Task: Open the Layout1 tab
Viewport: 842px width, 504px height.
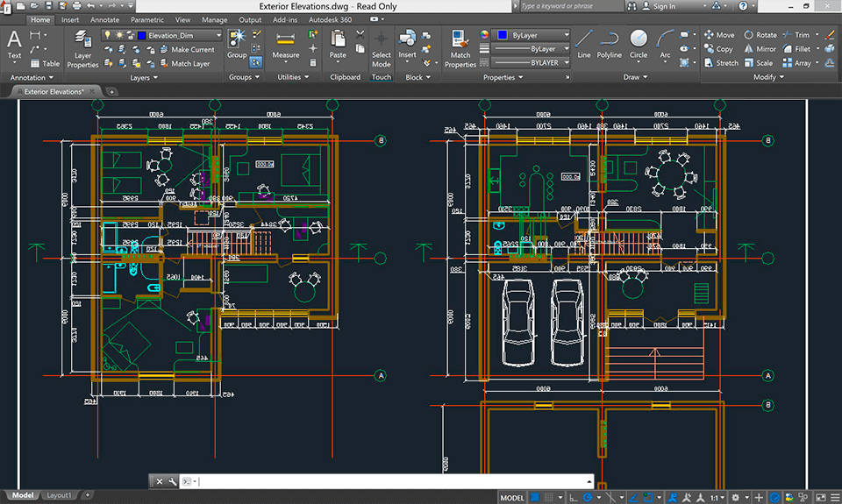Action: click(x=60, y=495)
